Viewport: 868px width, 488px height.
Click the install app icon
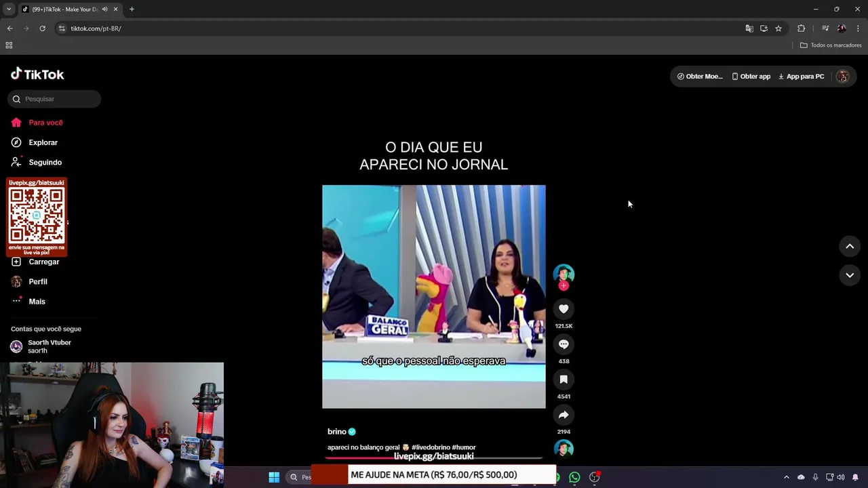[x=764, y=28]
